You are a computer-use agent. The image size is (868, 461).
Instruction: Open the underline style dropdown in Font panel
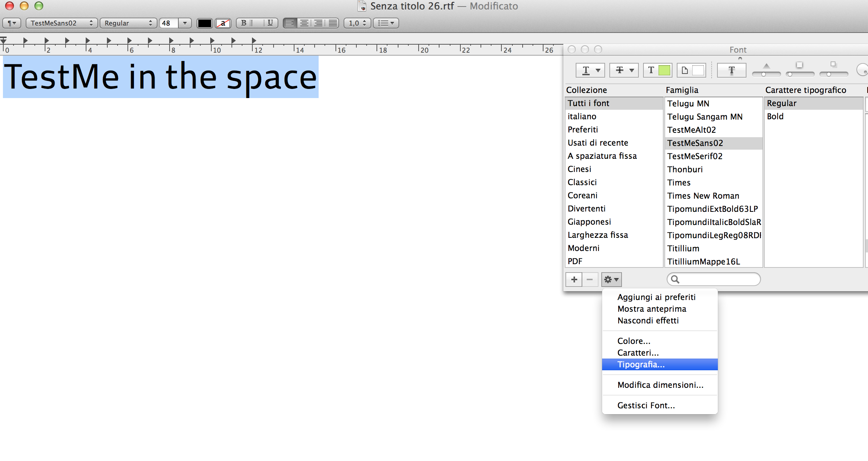(x=590, y=70)
